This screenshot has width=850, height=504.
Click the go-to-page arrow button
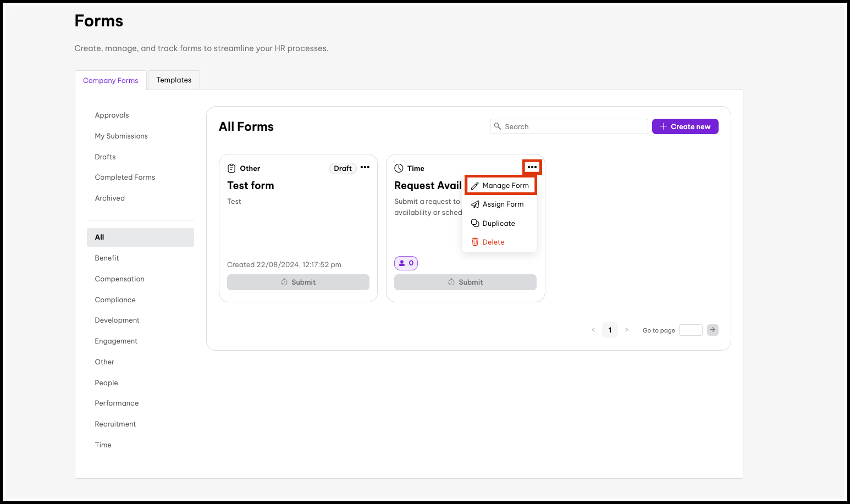[x=713, y=330]
